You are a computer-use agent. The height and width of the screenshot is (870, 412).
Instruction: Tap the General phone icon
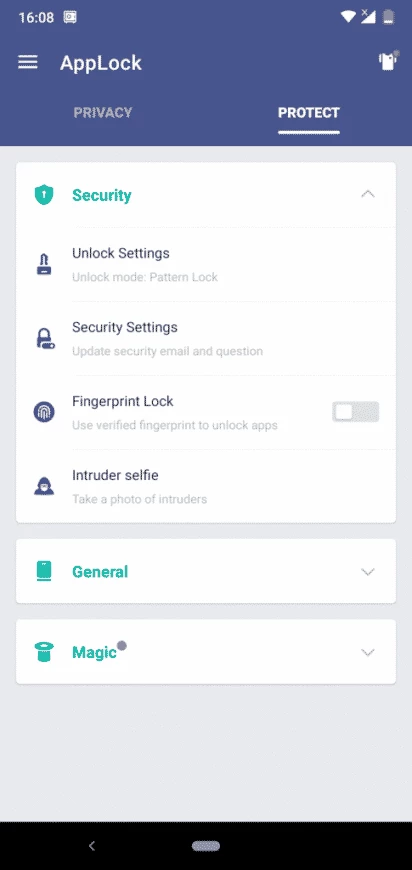pos(44,571)
